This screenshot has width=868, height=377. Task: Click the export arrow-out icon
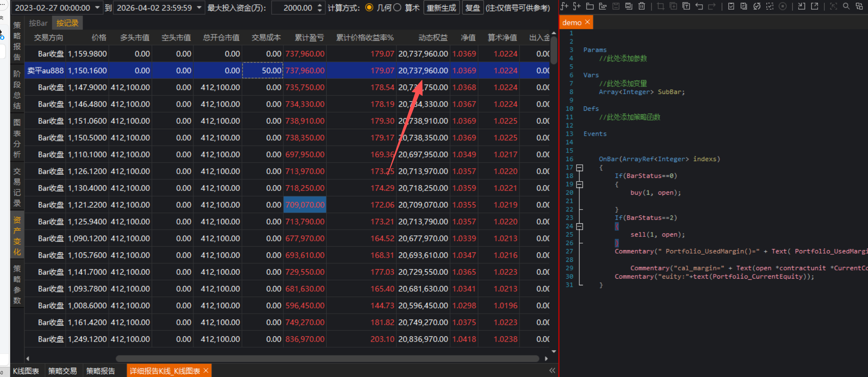(815, 6)
